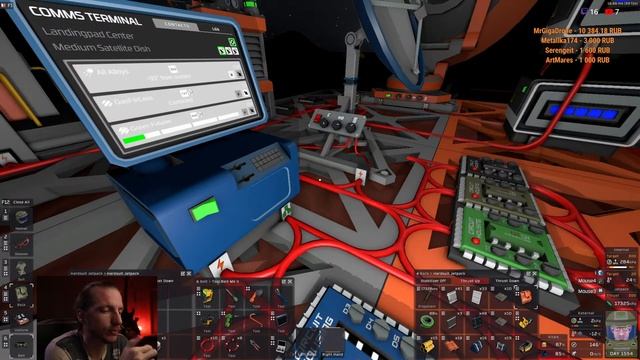
Task: Pick the crowbar in tool belt middle row
Action: (257, 320)
